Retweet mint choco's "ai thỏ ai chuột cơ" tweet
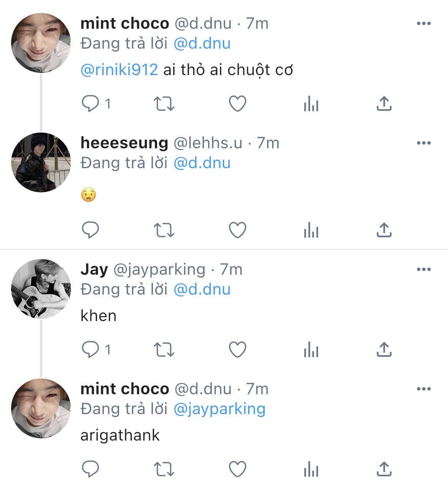 pyautogui.click(x=164, y=103)
